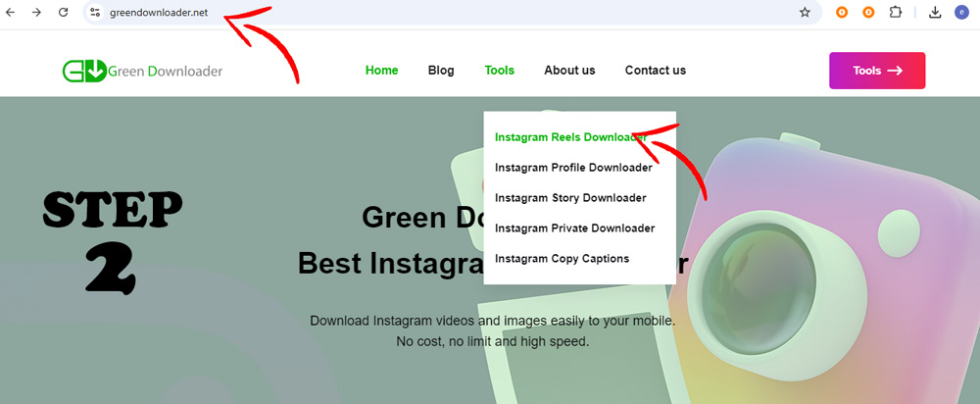Open the profile avatar "e"
The height and width of the screenshot is (404, 980).
[961, 12]
